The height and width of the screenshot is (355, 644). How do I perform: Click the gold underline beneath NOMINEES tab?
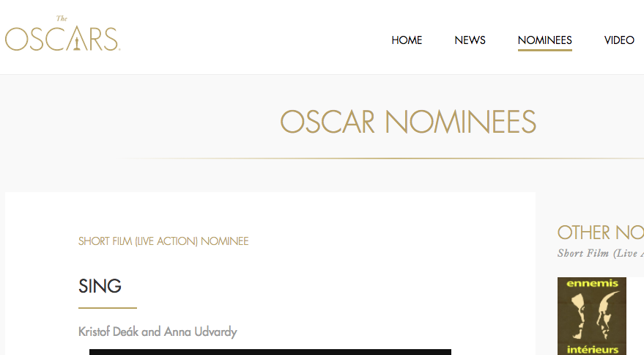coord(544,51)
